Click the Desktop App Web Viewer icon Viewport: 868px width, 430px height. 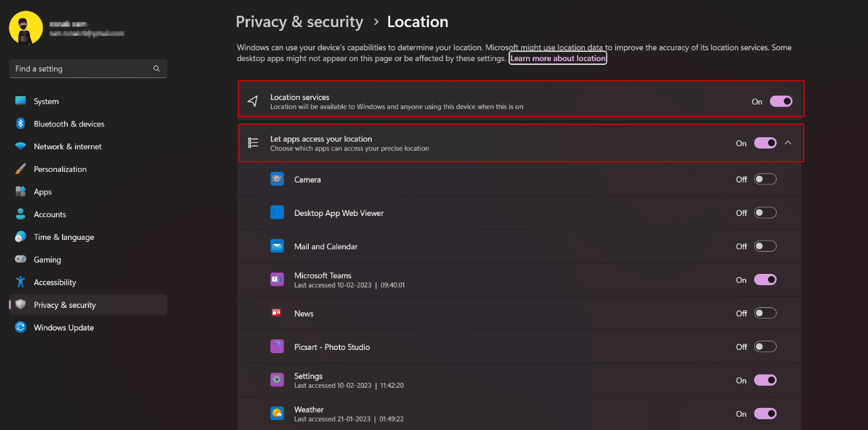[277, 213]
